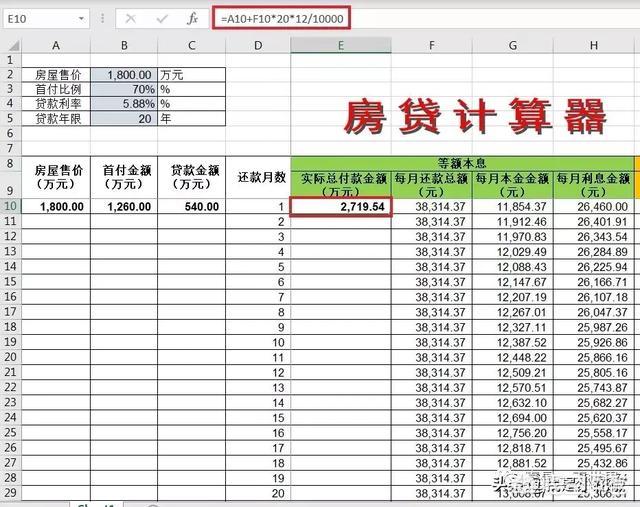The image size is (640, 507).
Task: Click the Name Box showing E10
Action: (40, 18)
